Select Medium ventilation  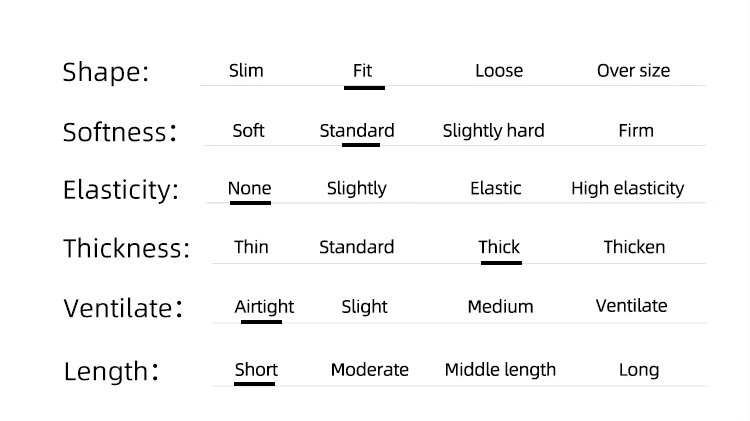coord(500,307)
